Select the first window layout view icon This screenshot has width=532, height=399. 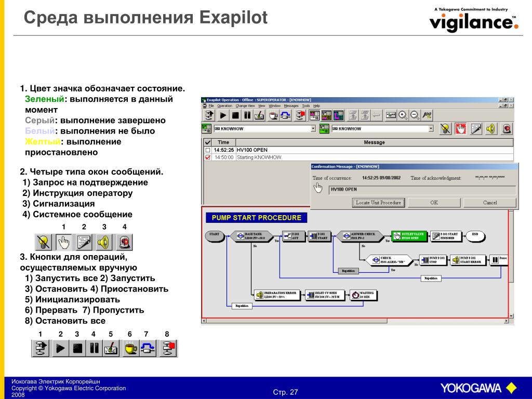click(x=314, y=116)
